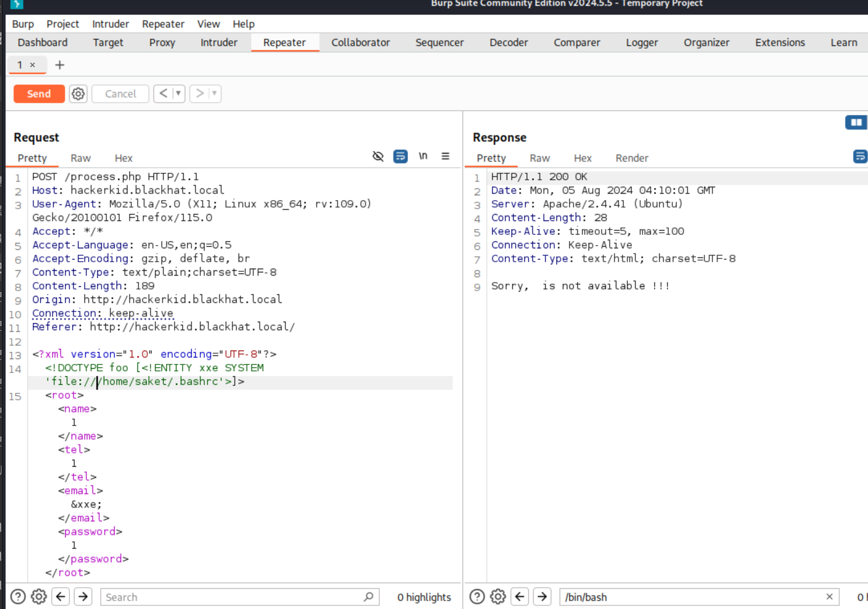Viewport: 868px width, 609px height.
Task: Jump to previous match in request search
Action: coord(61,597)
